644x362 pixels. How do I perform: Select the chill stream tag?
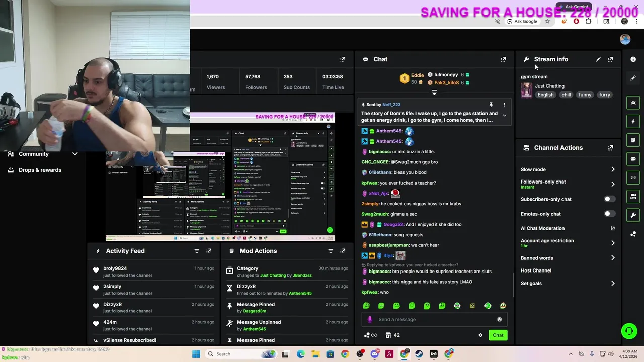tap(566, 95)
